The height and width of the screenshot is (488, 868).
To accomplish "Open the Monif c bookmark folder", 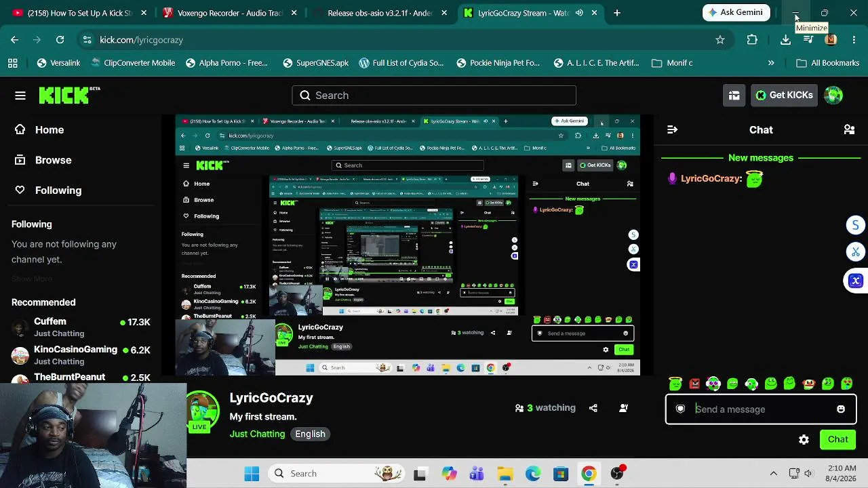I will (672, 63).
